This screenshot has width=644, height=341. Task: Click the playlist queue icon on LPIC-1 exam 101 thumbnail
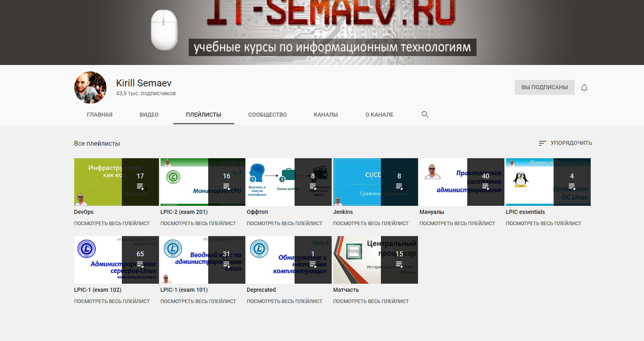(226, 264)
